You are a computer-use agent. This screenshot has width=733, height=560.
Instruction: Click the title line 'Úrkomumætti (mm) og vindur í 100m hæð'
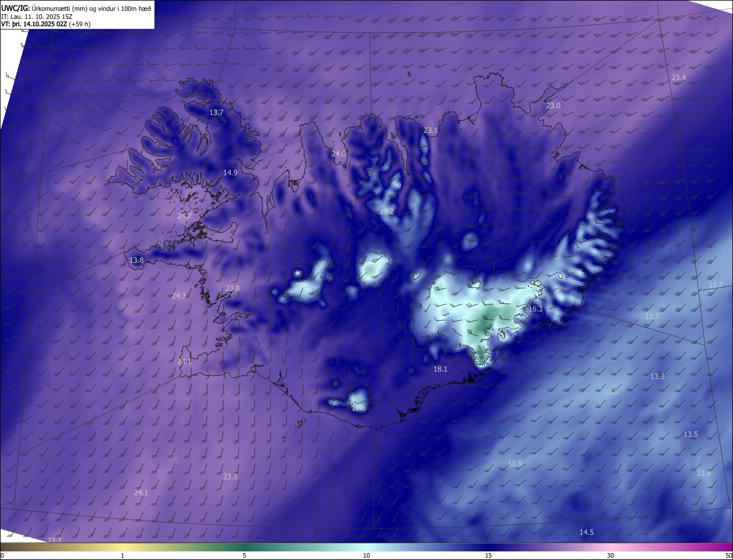tap(90, 7)
